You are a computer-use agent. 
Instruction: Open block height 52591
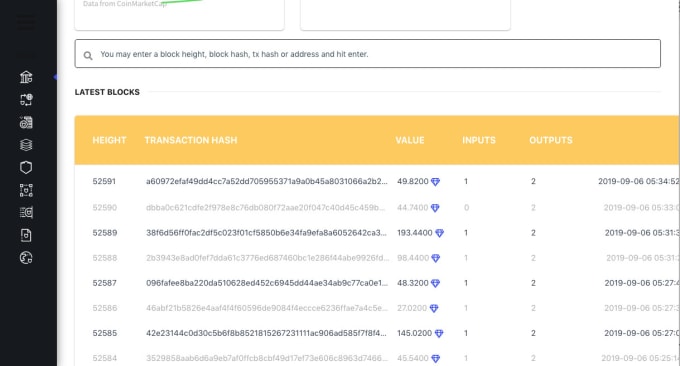pyautogui.click(x=104, y=181)
